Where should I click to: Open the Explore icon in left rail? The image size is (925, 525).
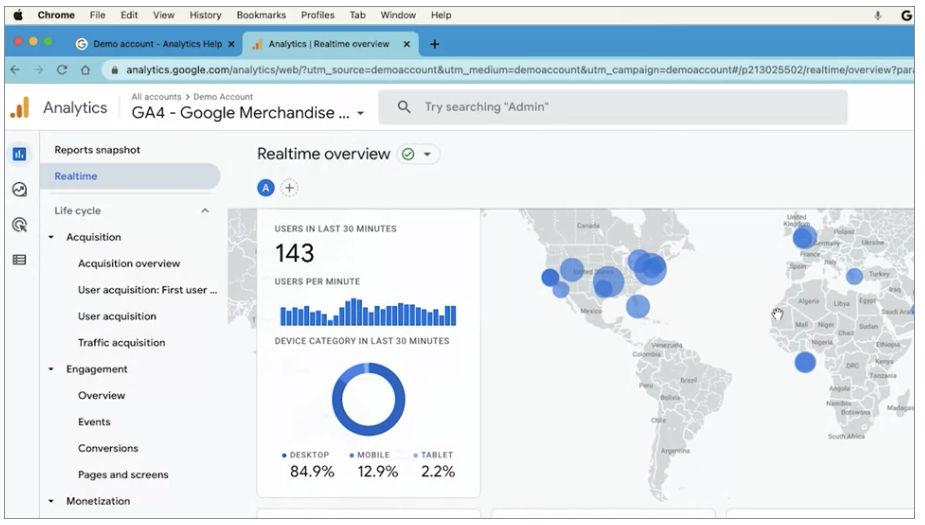pos(19,189)
